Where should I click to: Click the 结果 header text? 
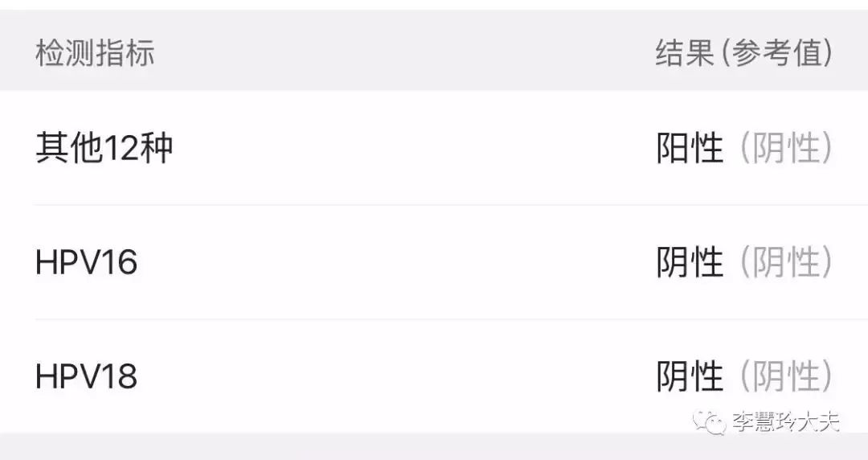[685, 53]
